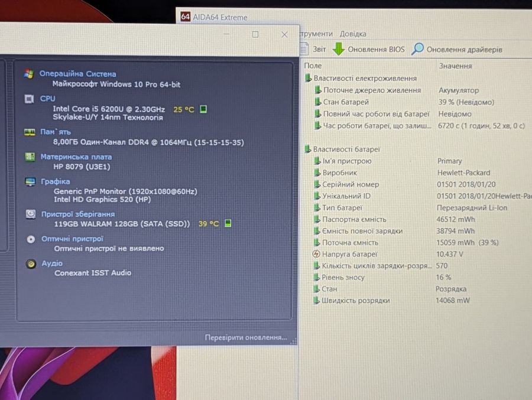Close the front system info window
The width and height of the screenshot is (532, 400).
click(284, 34)
